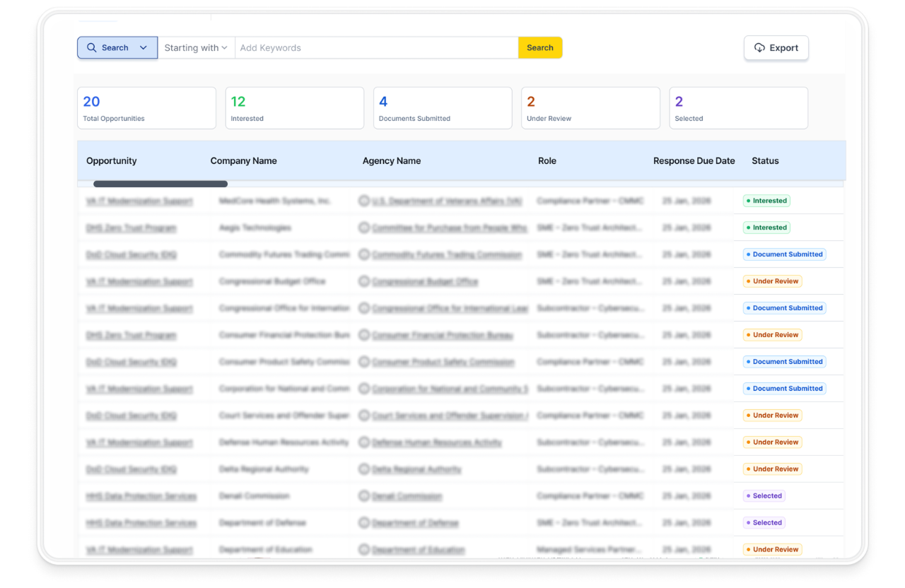Select the Aegis Technologies company cell
The width and height of the screenshot is (905, 588).
coord(255,228)
